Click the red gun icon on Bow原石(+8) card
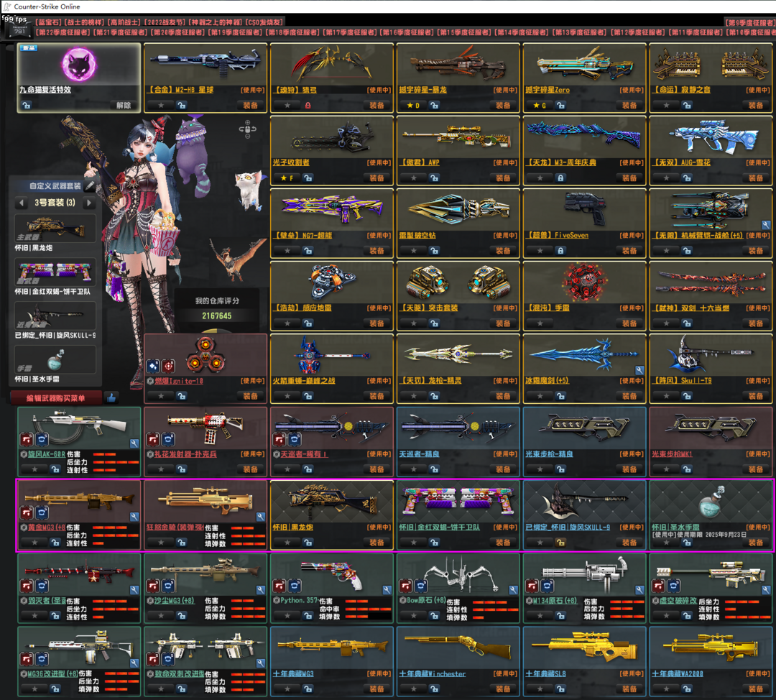The image size is (776, 700). tap(406, 586)
